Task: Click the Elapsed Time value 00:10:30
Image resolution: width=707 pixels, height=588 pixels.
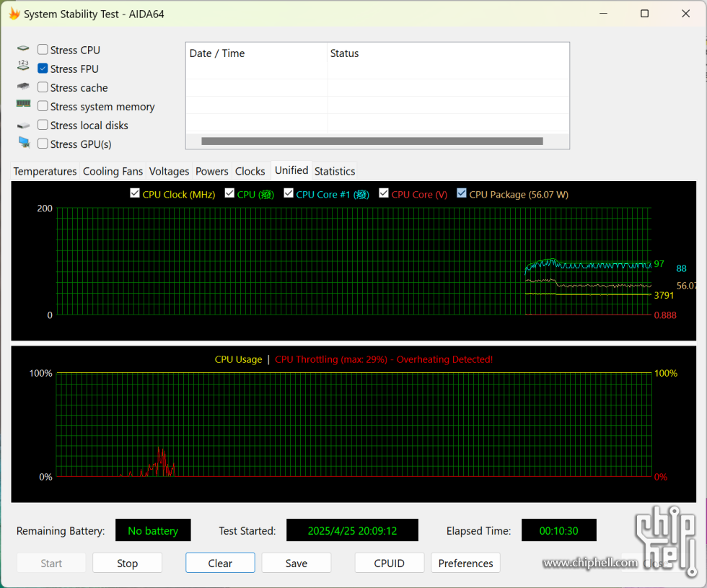Action: pos(558,530)
